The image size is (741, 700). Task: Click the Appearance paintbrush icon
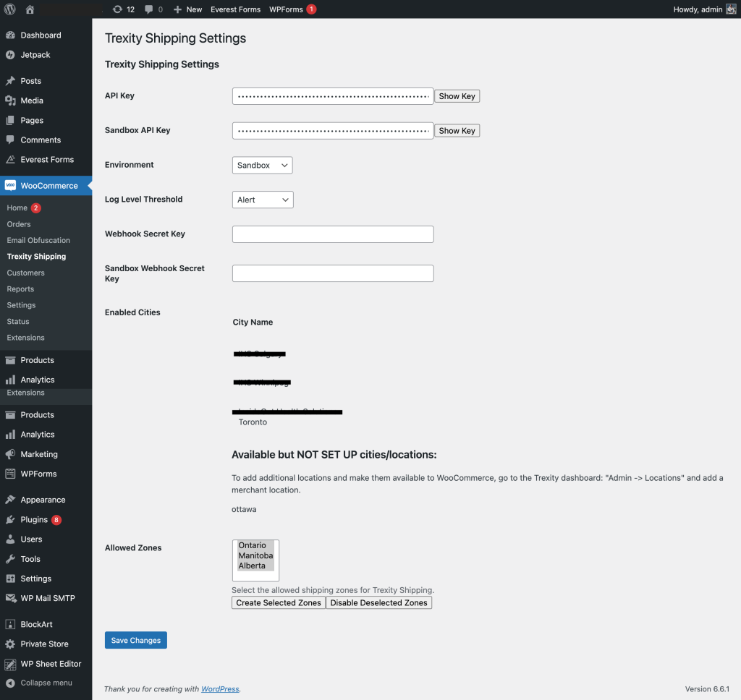(10, 500)
